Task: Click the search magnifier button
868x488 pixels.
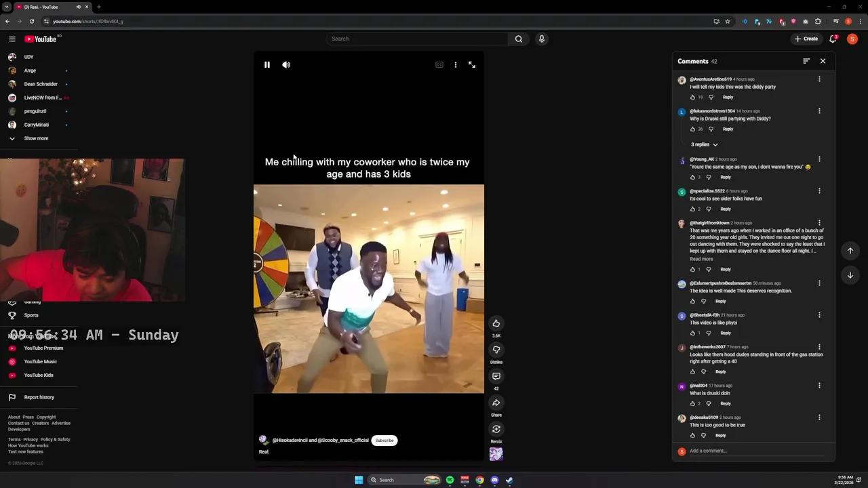Action: (x=519, y=39)
